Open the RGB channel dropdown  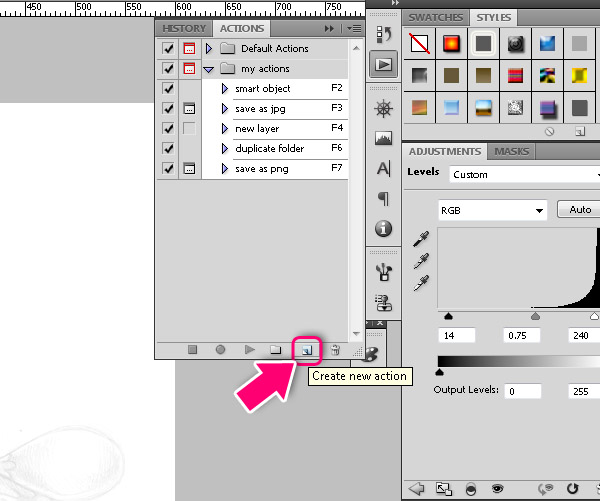[x=493, y=211]
